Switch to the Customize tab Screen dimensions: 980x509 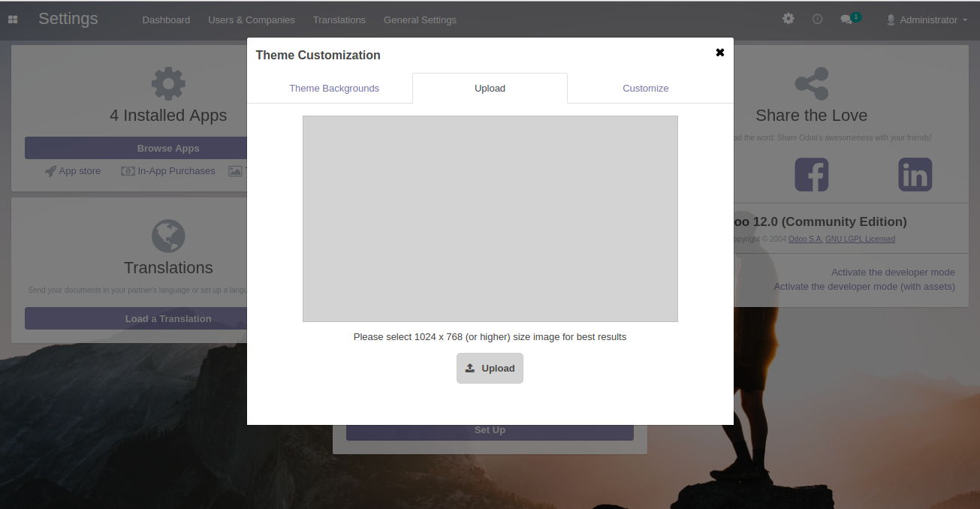[645, 89]
